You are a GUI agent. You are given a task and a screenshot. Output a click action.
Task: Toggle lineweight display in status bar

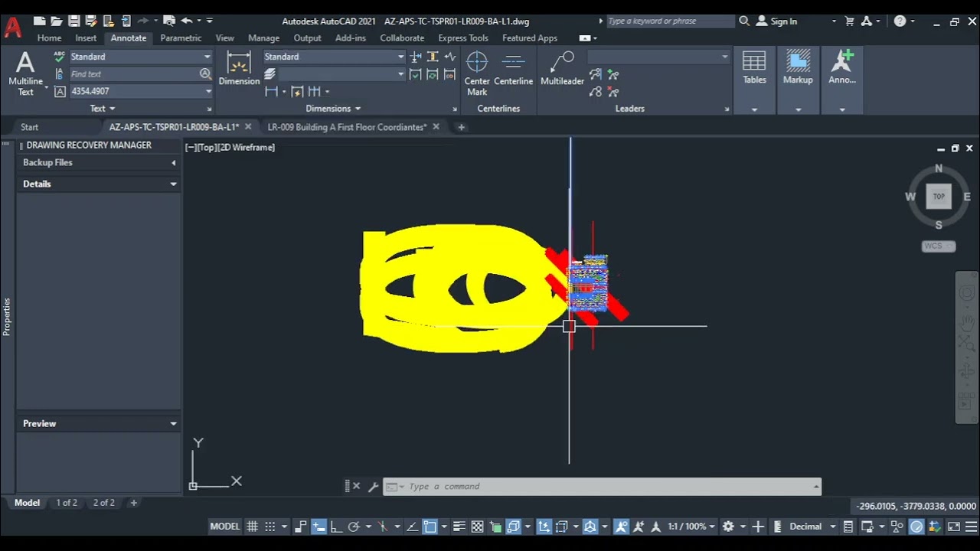point(459,527)
